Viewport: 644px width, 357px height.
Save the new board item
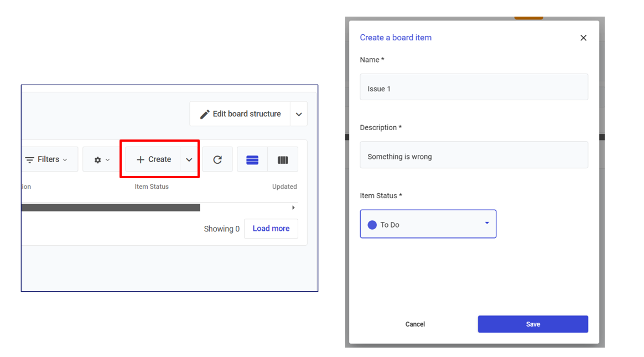pos(533,324)
